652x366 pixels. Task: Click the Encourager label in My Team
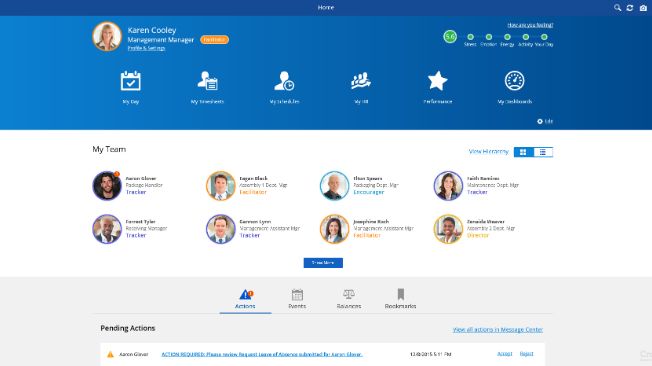click(369, 192)
